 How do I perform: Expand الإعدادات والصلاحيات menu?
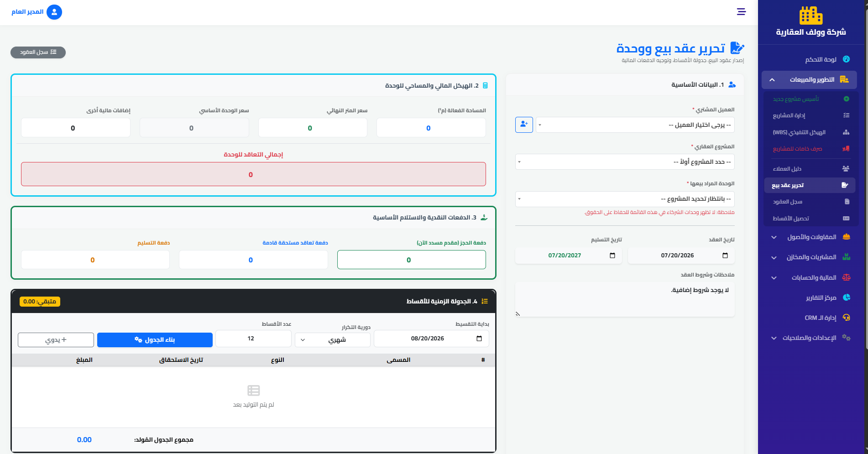810,338
